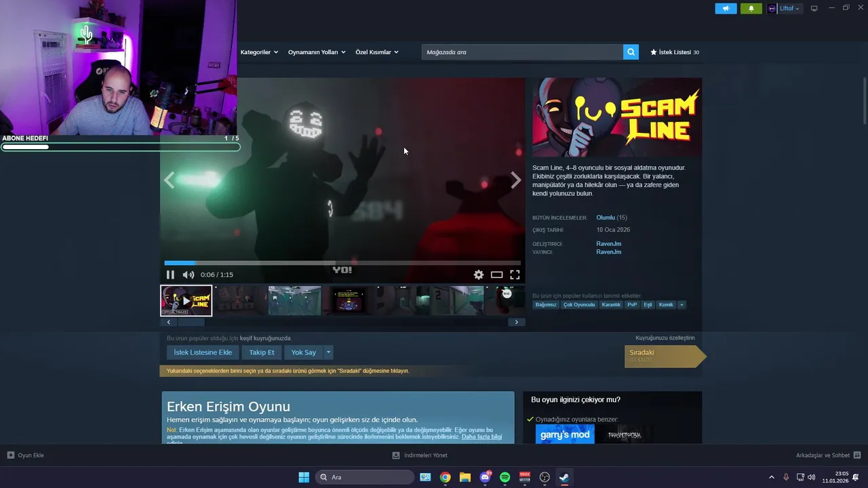Select the teal corridor characters thumbnail

294,301
